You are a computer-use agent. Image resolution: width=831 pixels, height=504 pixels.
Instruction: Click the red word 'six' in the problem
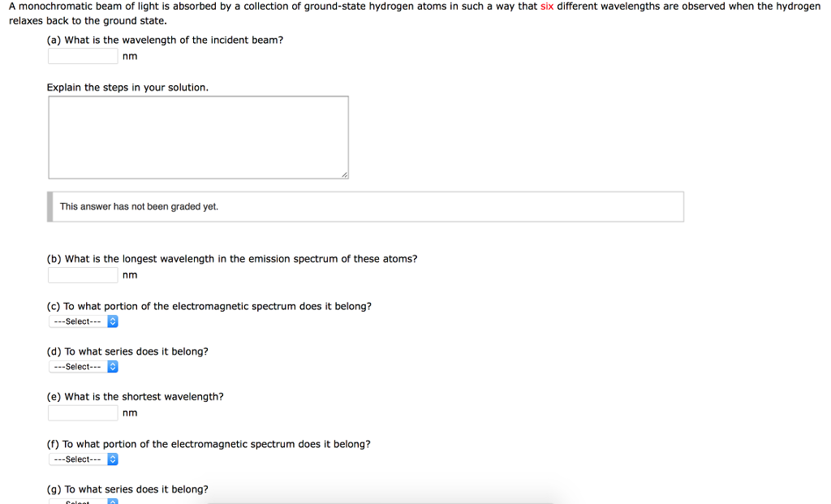click(x=547, y=6)
